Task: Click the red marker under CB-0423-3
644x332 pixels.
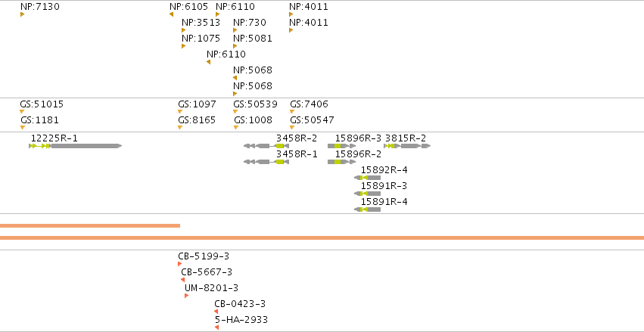Action: [216, 312]
